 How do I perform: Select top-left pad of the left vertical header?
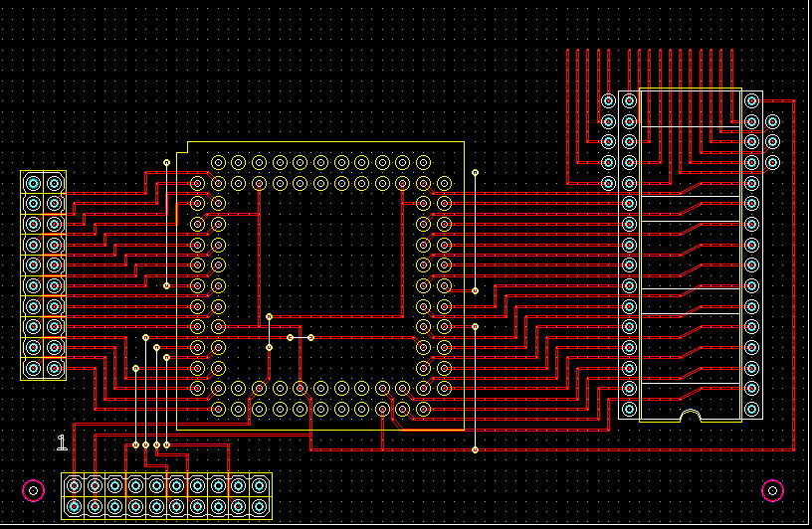(33, 183)
